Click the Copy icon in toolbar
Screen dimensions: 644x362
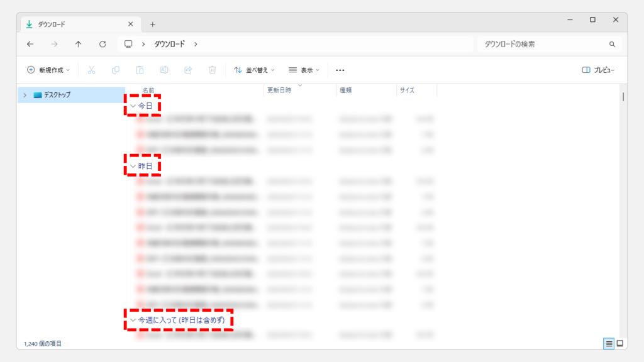tap(116, 70)
